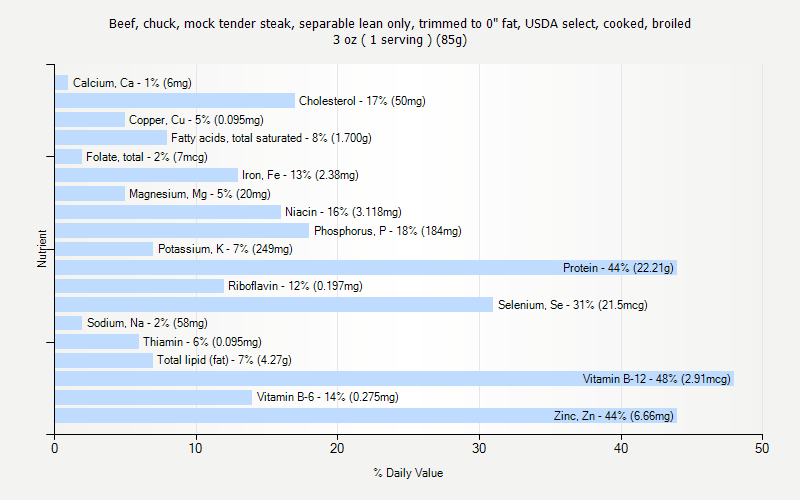Screen dimensions: 800x500
Task: Select the Potassium, K 7% label
Action: 226,249
